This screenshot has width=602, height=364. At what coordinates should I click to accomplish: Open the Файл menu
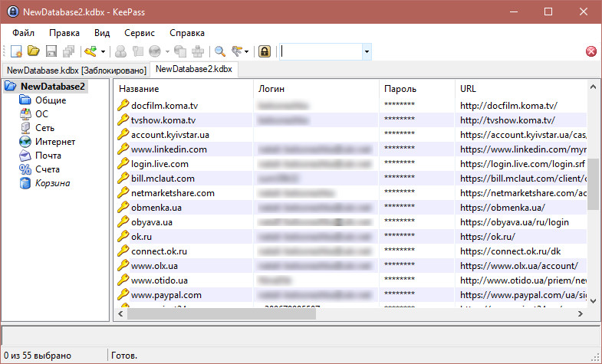pyautogui.click(x=23, y=33)
